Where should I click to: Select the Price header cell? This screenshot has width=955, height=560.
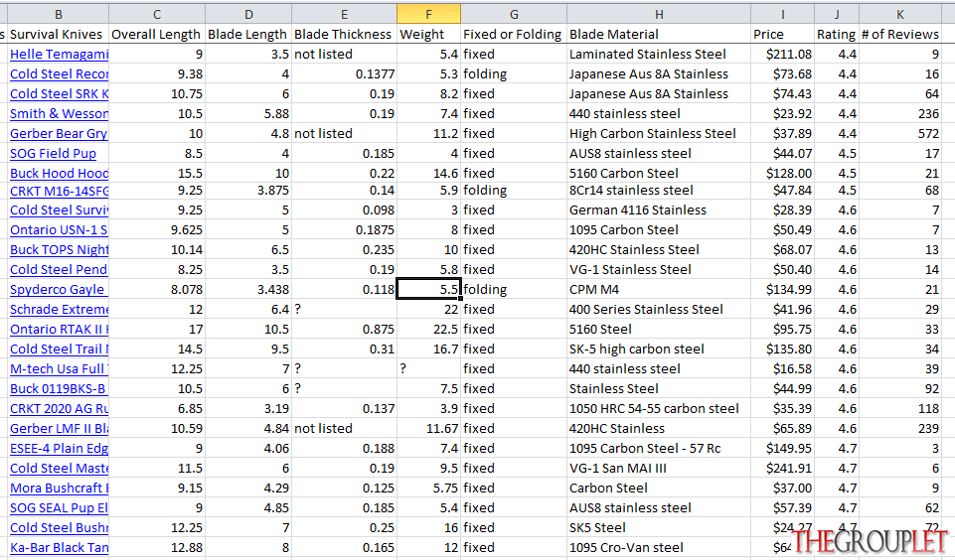click(783, 35)
